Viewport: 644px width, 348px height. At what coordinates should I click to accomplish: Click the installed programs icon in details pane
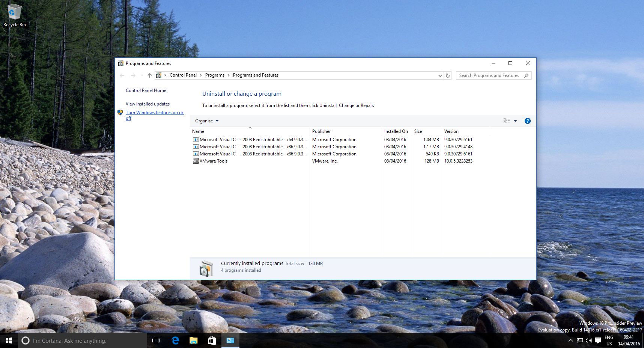point(206,268)
